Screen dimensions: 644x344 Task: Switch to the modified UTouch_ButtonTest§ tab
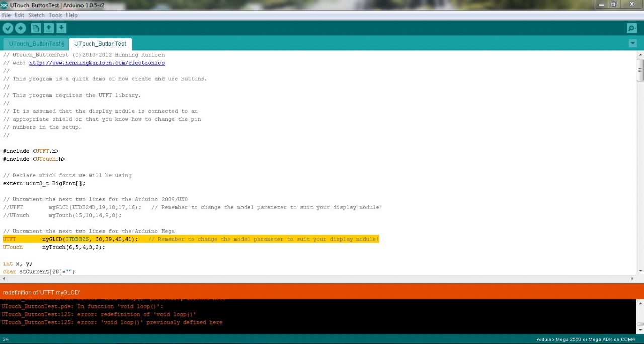(x=36, y=44)
